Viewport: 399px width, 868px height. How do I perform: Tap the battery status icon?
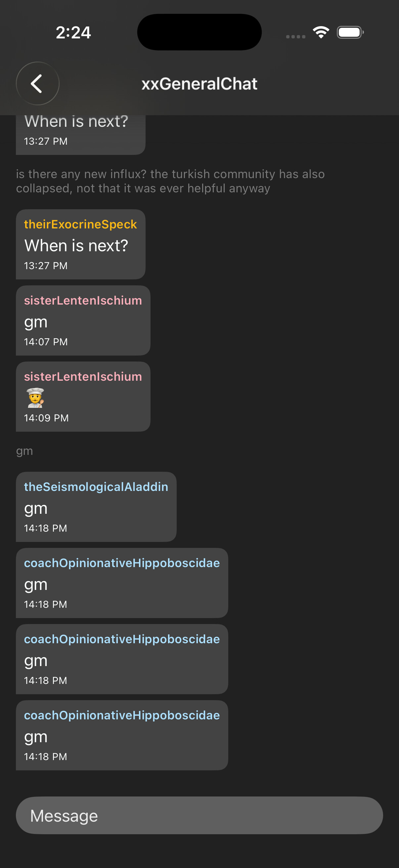click(350, 32)
